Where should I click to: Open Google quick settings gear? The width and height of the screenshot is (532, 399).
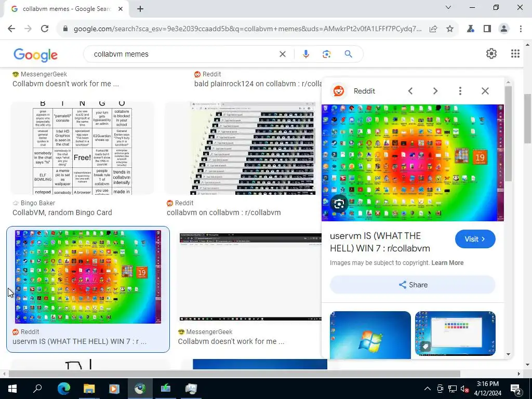point(491,54)
